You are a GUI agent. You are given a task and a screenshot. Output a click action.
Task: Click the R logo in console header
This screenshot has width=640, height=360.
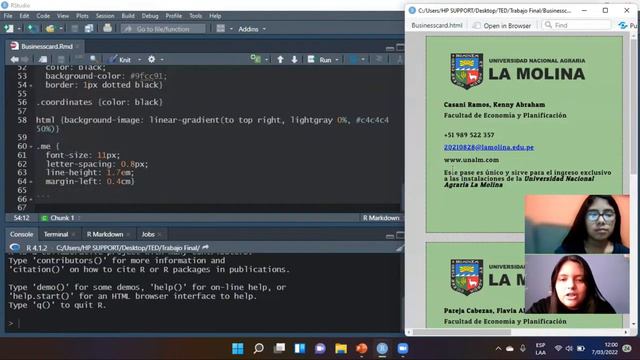(15, 247)
